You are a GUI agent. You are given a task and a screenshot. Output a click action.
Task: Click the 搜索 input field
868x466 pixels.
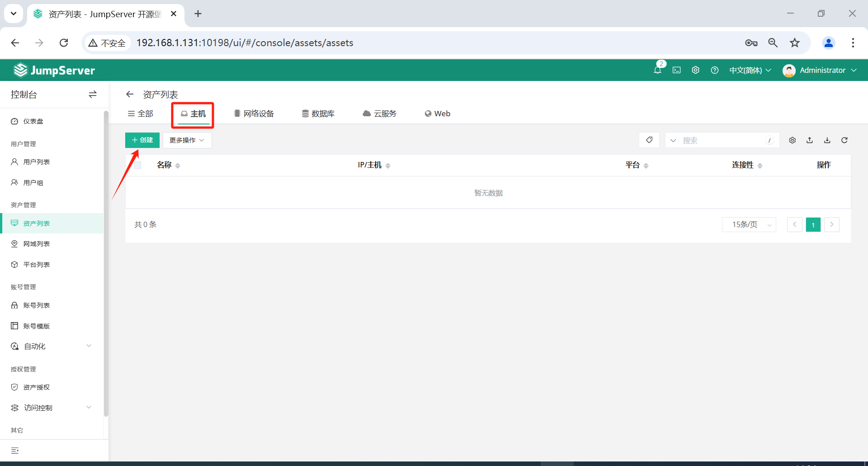tap(723, 140)
